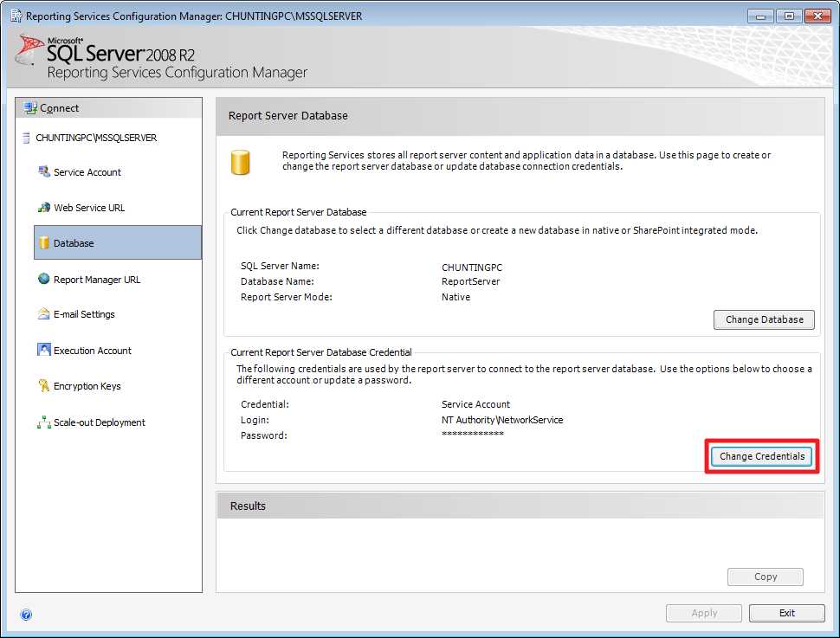Screen dimensions: 840x638
Task: Click the Credential: label
Action: (x=265, y=404)
